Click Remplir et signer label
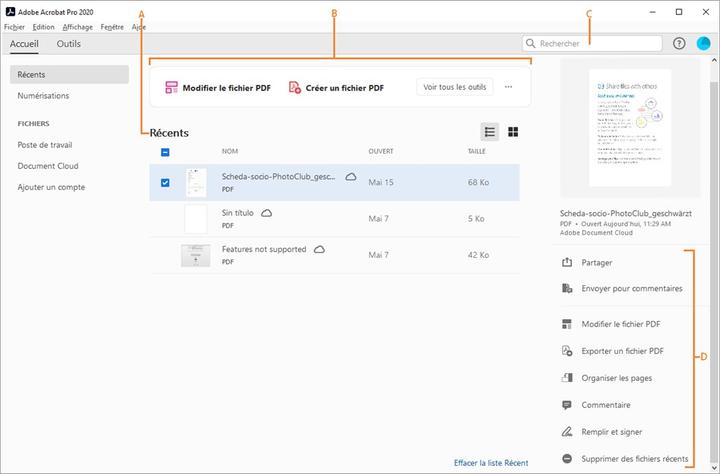The width and height of the screenshot is (720, 474). tap(612, 432)
